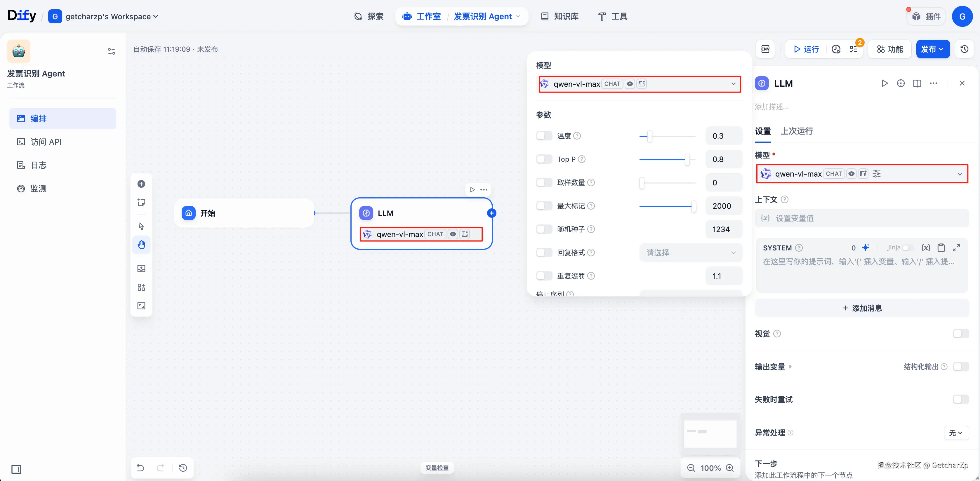Screen dimensions: 980x481
Task: Click the ENV environment variables icon
Action: coord(765,49)
